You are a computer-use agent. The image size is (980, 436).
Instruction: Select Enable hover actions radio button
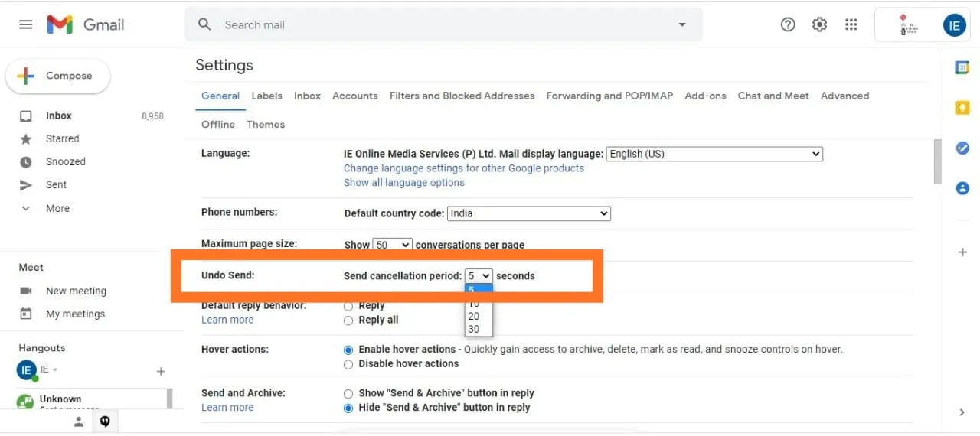tap(348, 350)
